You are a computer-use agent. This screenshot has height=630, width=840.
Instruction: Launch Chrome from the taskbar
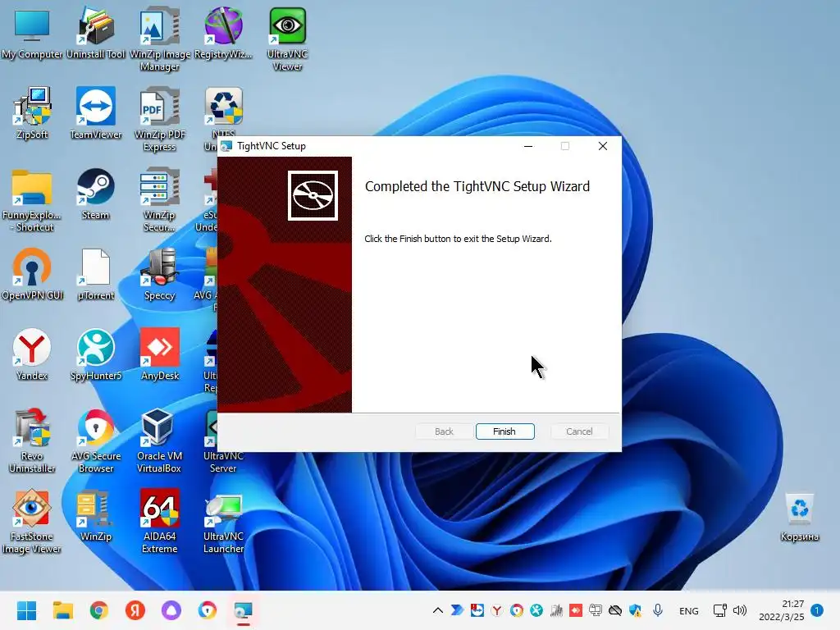click(x=99, y=610)
